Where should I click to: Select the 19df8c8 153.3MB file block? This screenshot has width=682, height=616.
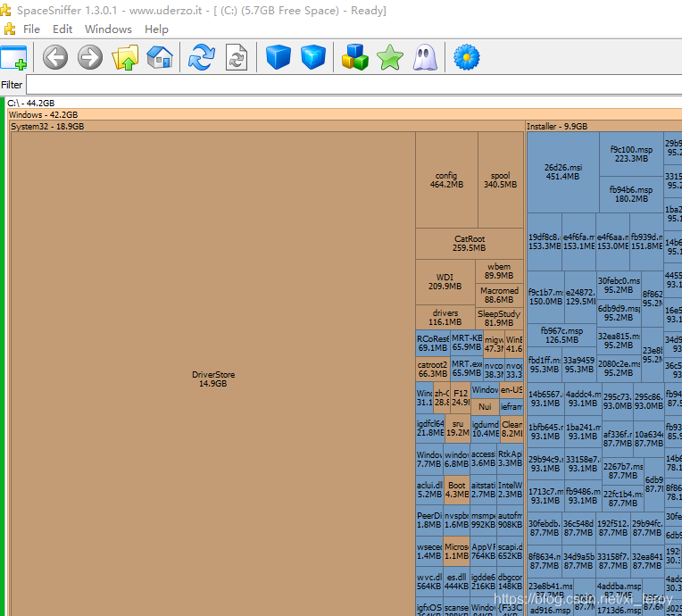(545, 242)
